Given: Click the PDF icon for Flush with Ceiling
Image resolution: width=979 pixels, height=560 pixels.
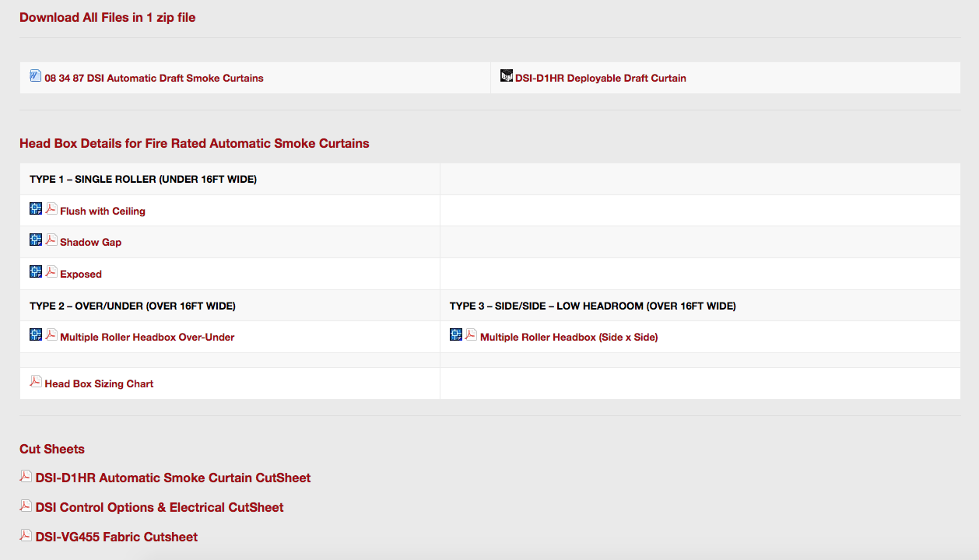Looking at the screenshot, I should click(51, 209).
